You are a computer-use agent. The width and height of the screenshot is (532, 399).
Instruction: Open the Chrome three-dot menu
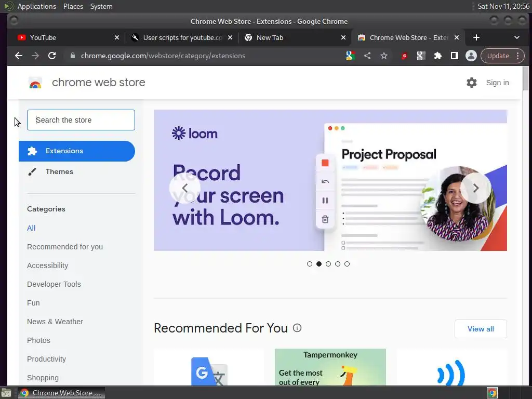click(518, 56)
